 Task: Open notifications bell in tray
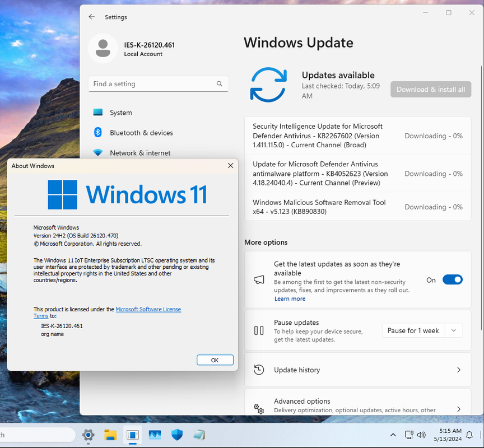point(469,435)
